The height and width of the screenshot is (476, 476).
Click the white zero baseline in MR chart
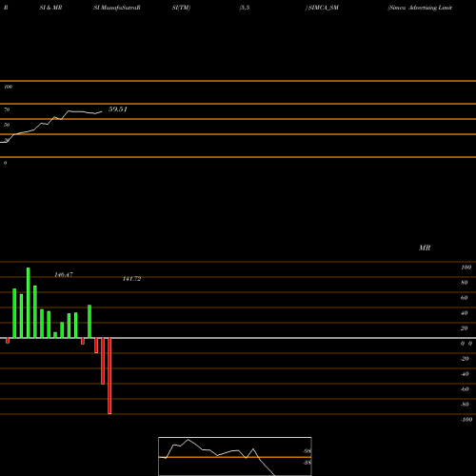(238, 338)
